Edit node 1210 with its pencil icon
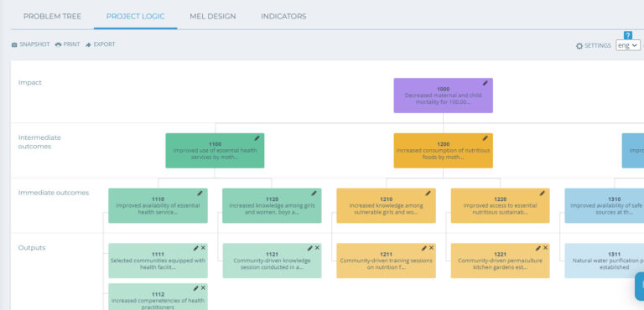644x310 pixels. tap(428, 193)
